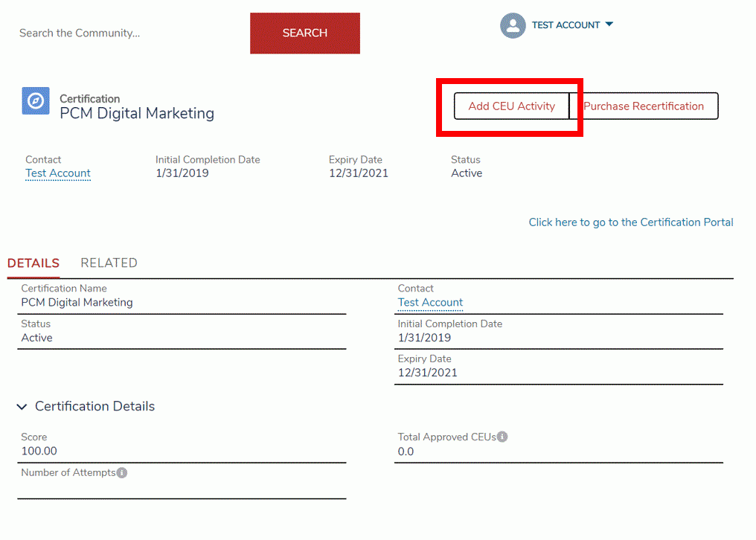
Task: Click the Certification Details section heading
Action: [95, 406]
